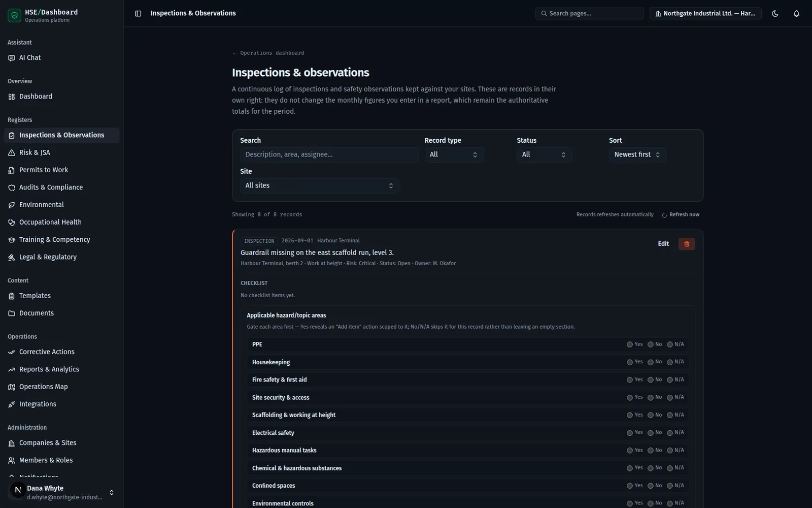This screenshot has width=812, height=508.
Task: Open Companies & Sites admin page
Action: coord(62,443)
